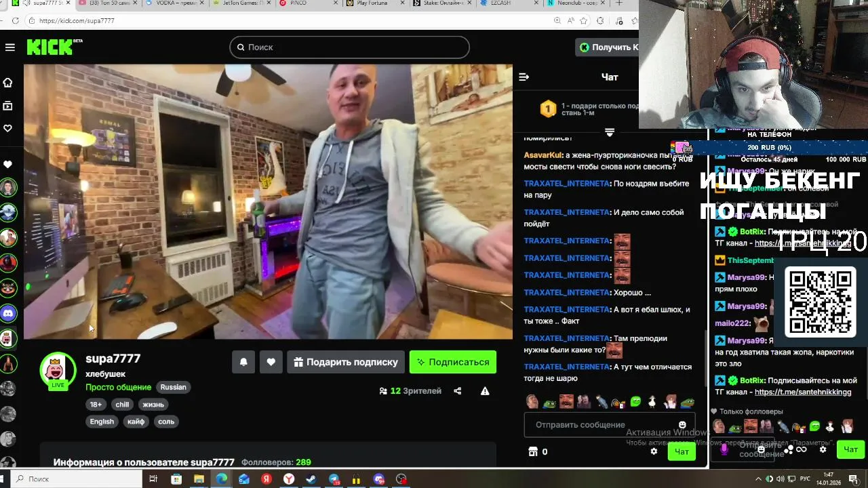Close the supa7777 browser tab
This screenshot has width=868, height=488.
pyautogui.click(x=70, y=3)
